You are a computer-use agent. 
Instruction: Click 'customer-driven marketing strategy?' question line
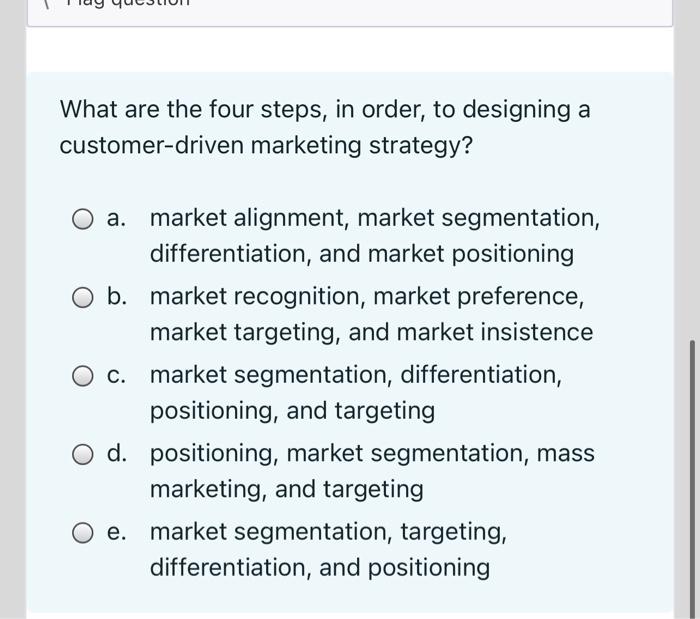point(266,146)
